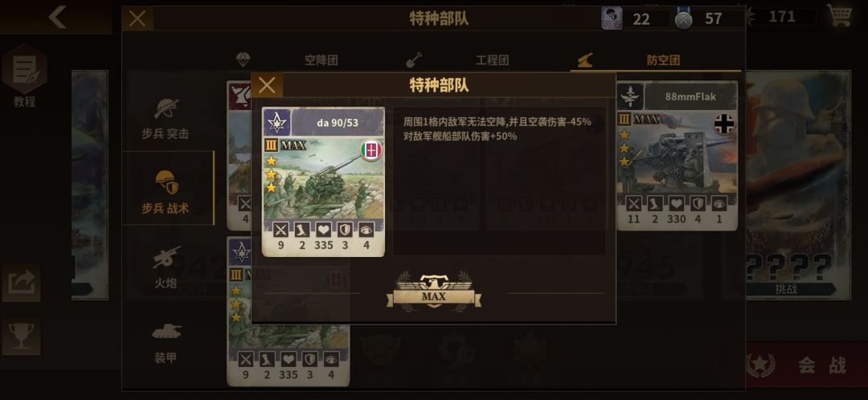Open the trophy achievements icon

click(21, 336)
